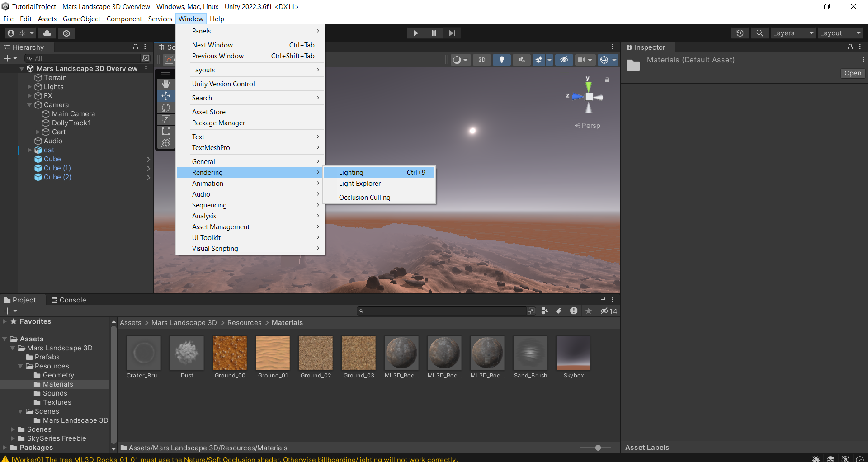Toggle the Scene gizmo rotation lock

pyautogui.click(x=607, y=80)
